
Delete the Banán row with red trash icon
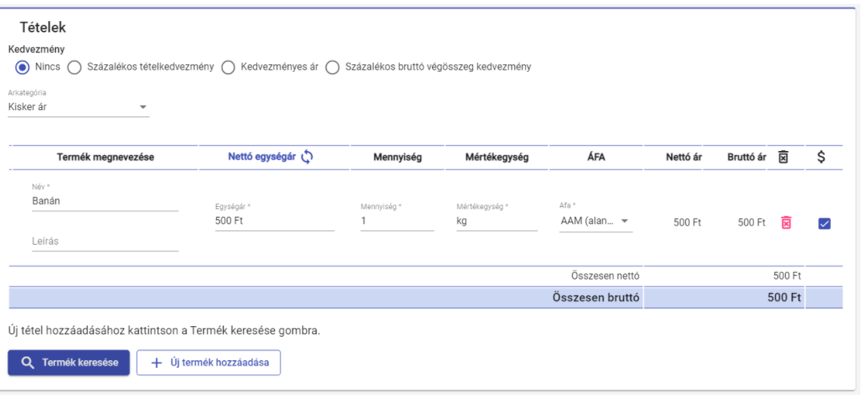[x=786, y=222]
